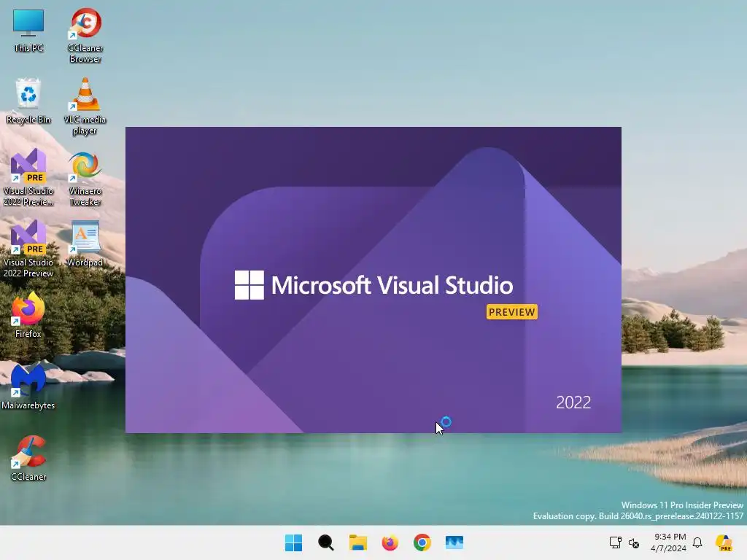Launch VLC media player shortcut

pyautogui.click(x=85, y=106)
